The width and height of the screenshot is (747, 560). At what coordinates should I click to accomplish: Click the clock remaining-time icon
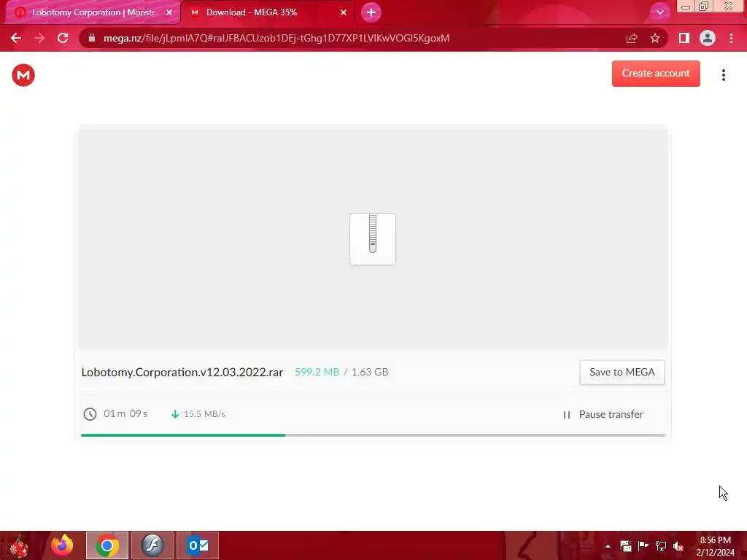(90, 414)
